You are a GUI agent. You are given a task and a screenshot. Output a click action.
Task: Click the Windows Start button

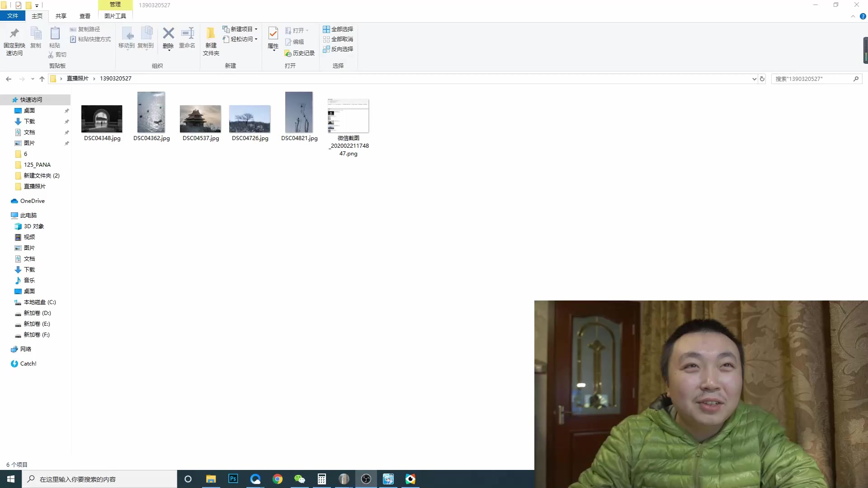point(11,479)
